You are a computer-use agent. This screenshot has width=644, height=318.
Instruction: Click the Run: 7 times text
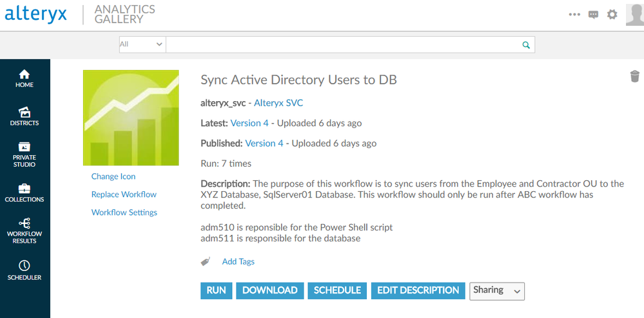point(226,164)
